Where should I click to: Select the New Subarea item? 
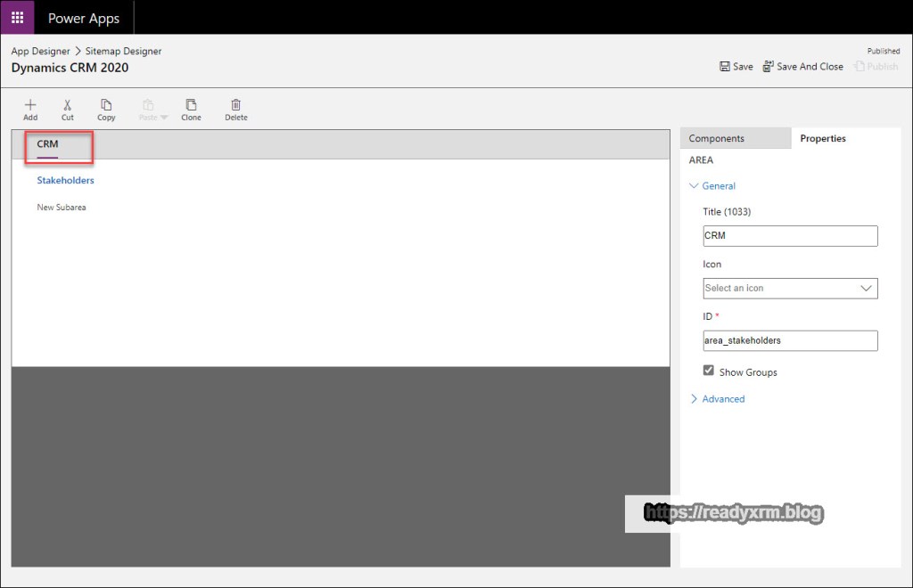click(61, 208)
